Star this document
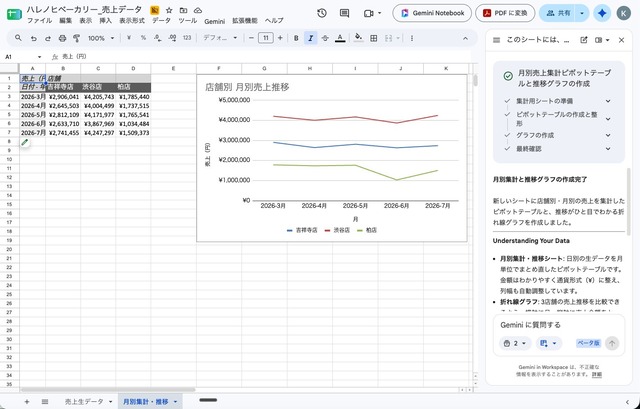The image size is (640, 409). click(169, 10)
